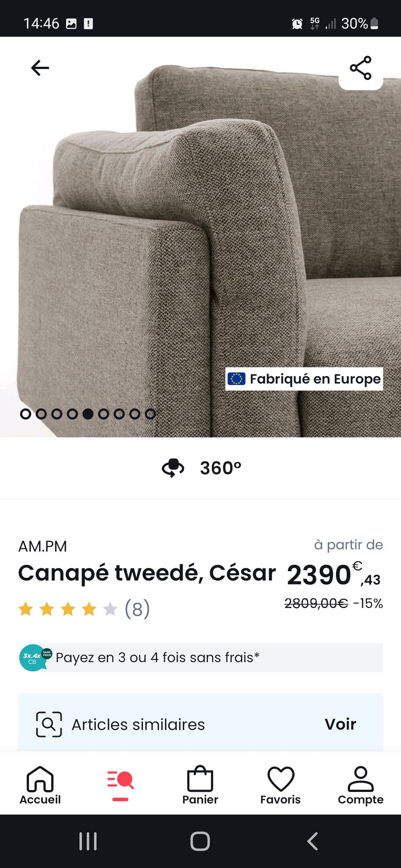Tap the back arrow icon
The height and width of the screenshot is (868, 401).
click(40, 68)
